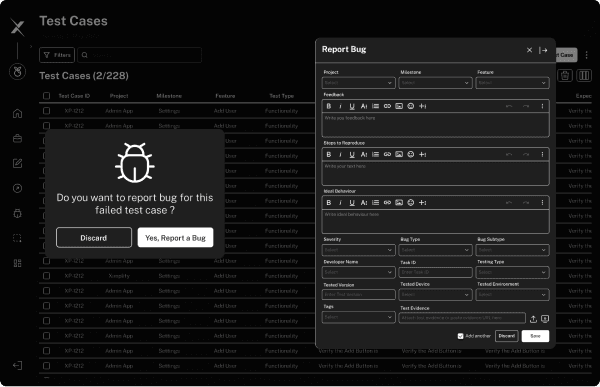Open the Testing Type dropdown
600x387 pixels.
pyautogui.click(x=512, y=272)
